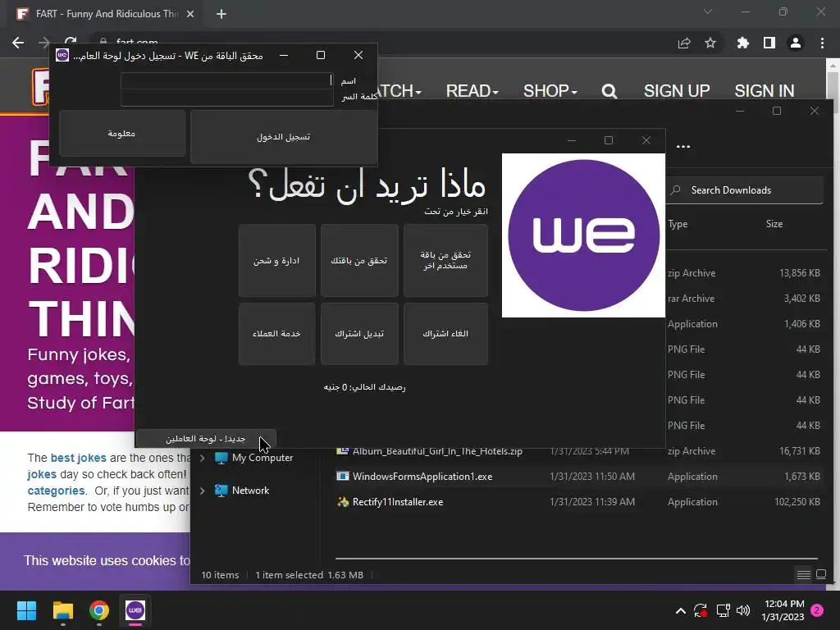Click Chrome forward navigation arrow
Screen dimensions: 840x630
click(x=43, y=43)
